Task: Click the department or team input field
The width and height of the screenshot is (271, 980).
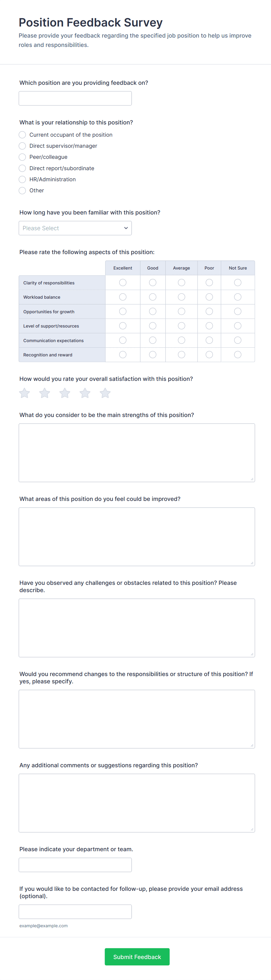Action: (75, 865)
